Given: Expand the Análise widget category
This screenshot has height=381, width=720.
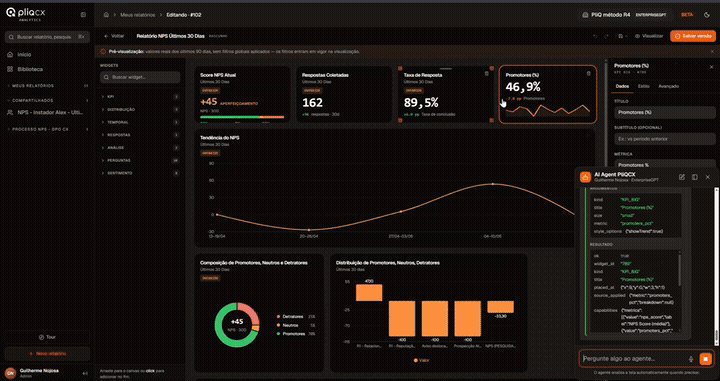Looking at the screenshot, I should click(140, 148).
